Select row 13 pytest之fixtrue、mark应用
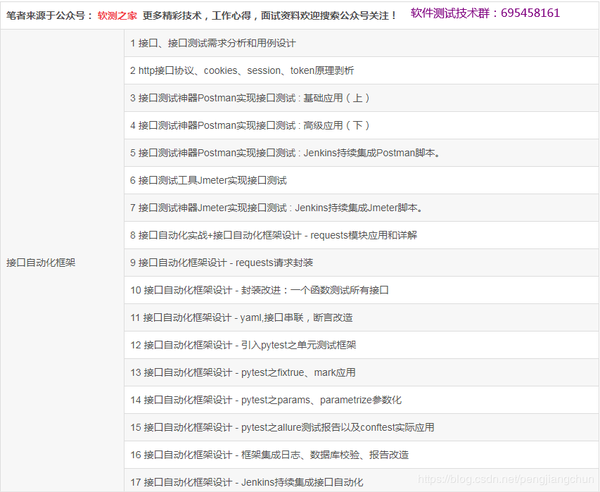 pyautogui.click(x=362, y=373)
